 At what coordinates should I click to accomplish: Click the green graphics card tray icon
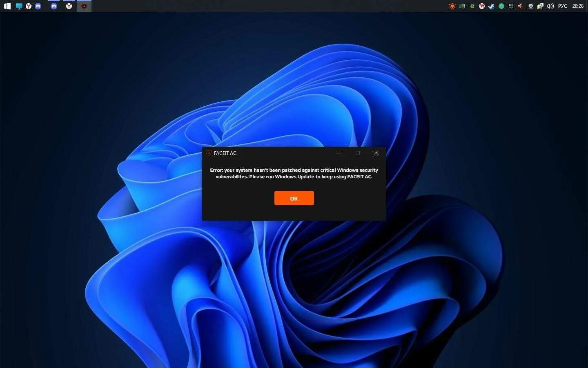(462, 6)
